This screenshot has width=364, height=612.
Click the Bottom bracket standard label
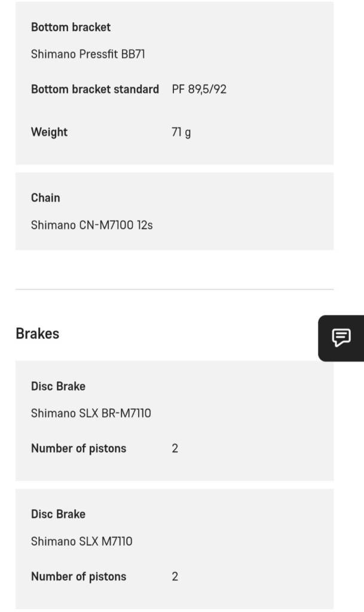pyautogui.click(x=94, y=89)
